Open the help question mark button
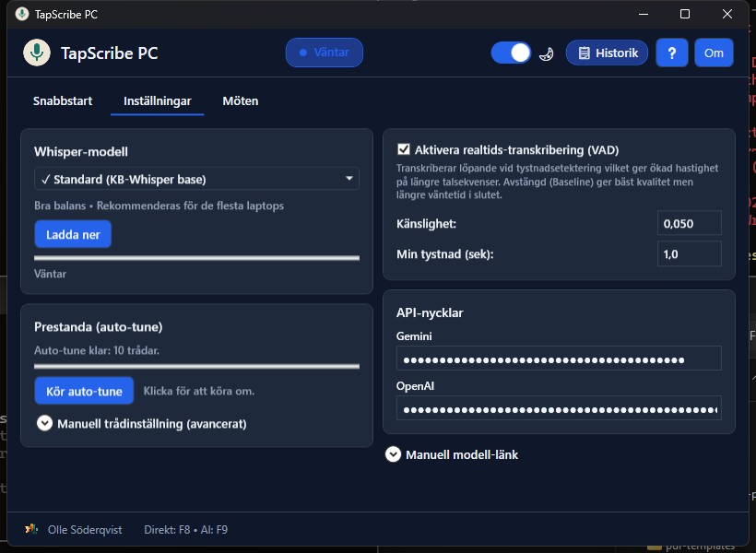This screenshot has height=553, width=756. point(671,53)
